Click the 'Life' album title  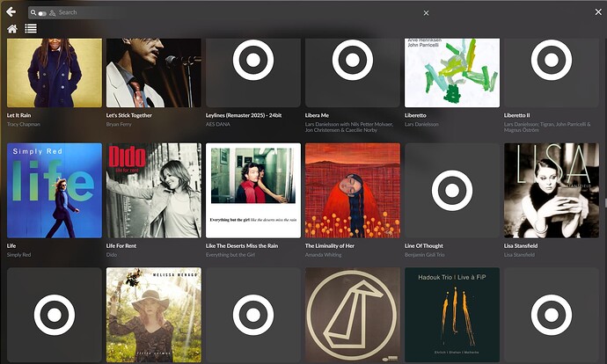[11, 245]
